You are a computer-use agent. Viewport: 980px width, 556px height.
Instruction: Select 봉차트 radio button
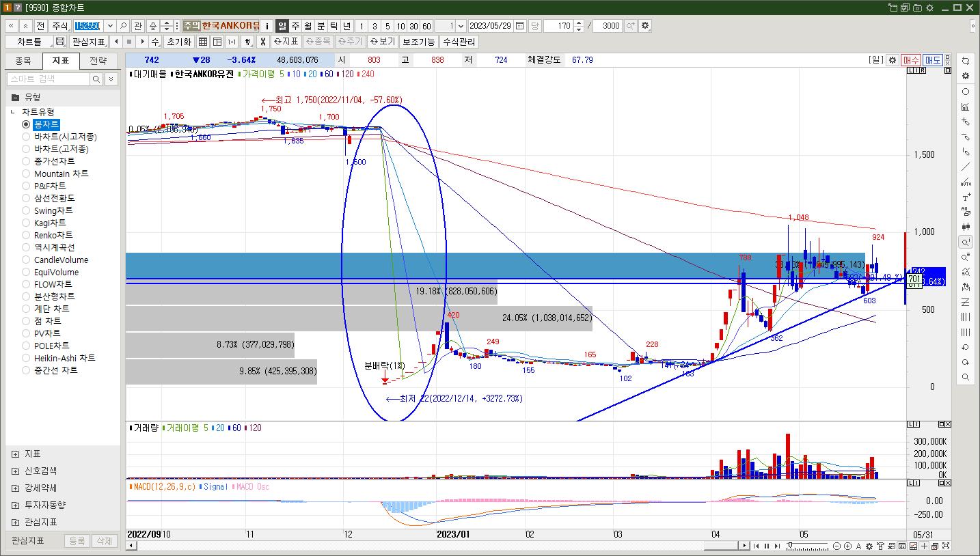pyautogui.click(x=26, y=124)
